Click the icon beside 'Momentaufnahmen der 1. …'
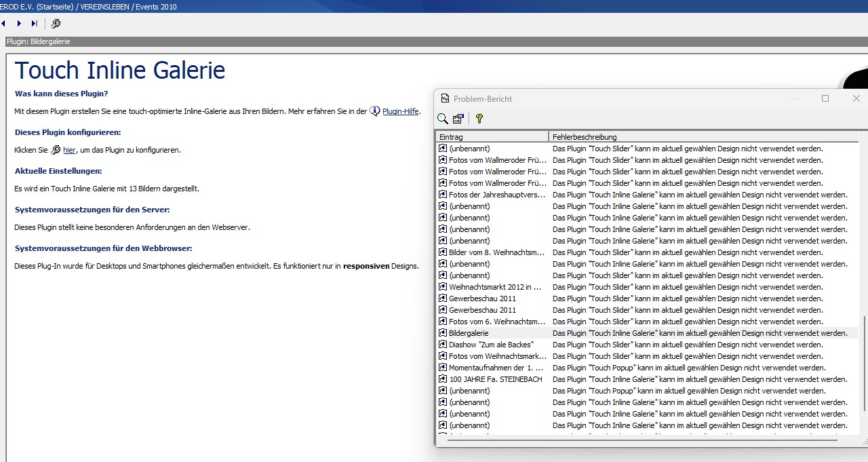Image resolution: width=868 pixels, height=462 pixels. click(443, 368)
